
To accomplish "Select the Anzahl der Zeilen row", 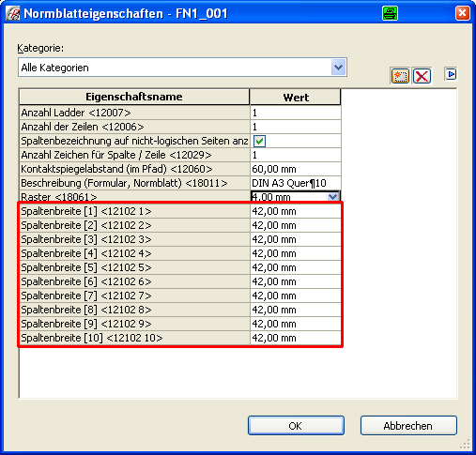I will point(180,127).
